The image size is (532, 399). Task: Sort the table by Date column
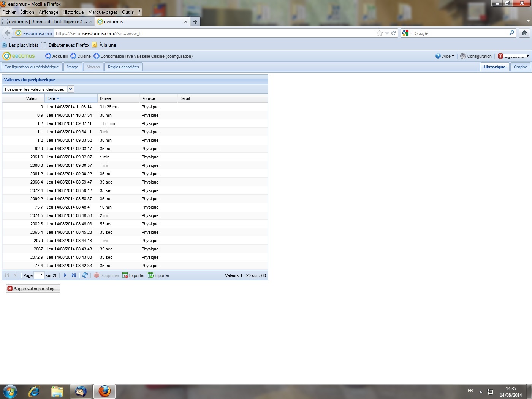(x=51, y=98)
